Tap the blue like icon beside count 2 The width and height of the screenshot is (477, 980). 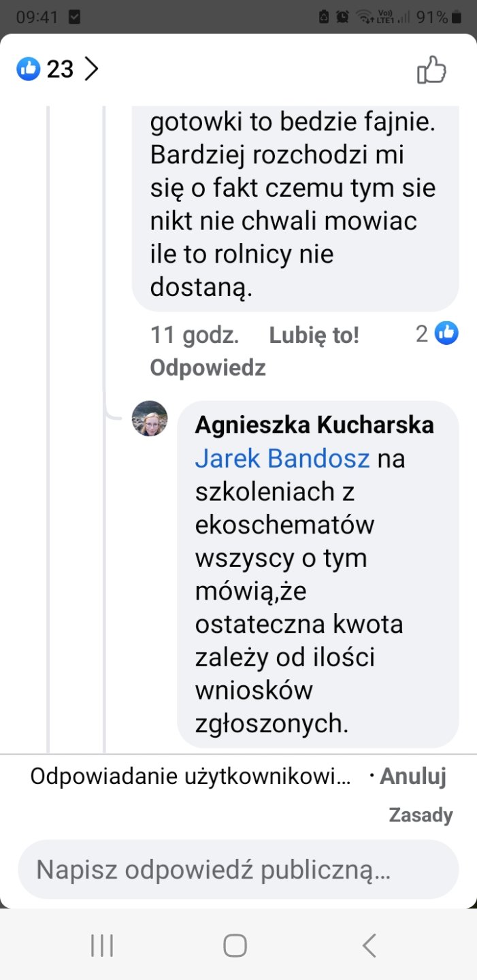click(446, 333)
